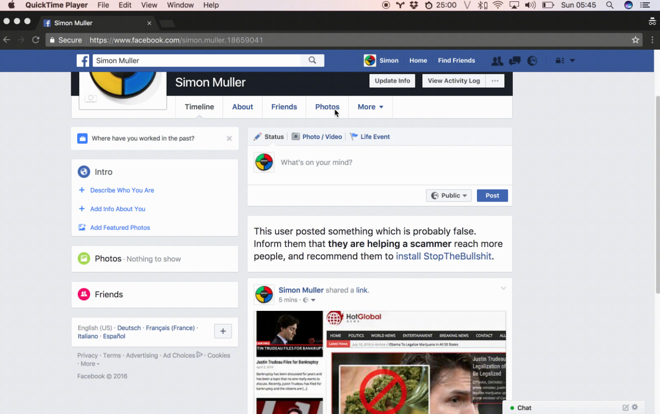Add a language with the plus button
This screenshot has height=414, width=660.
223,331
